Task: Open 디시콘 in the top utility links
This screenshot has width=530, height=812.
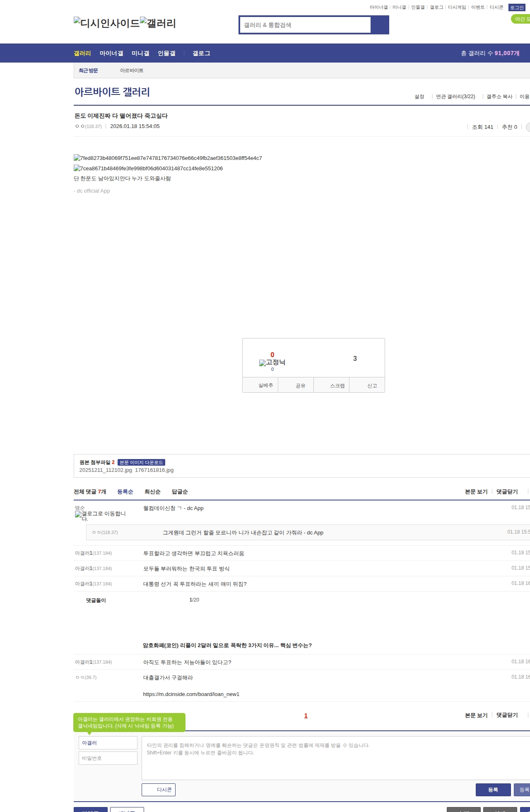Action: [x=496, y=7]
